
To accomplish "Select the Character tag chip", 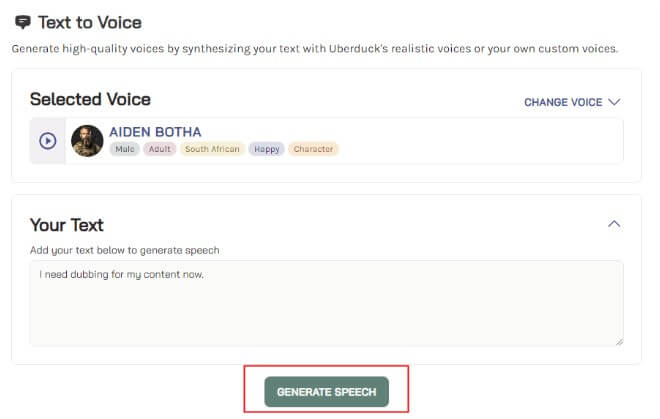I will click(313, 149).
